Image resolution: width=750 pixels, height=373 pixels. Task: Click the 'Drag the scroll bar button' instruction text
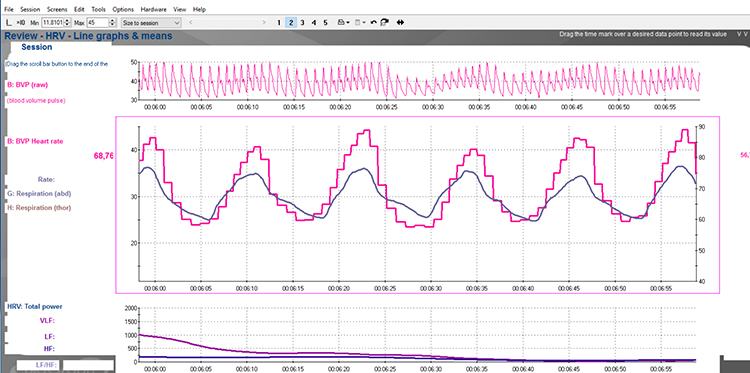tap(56, 64)
